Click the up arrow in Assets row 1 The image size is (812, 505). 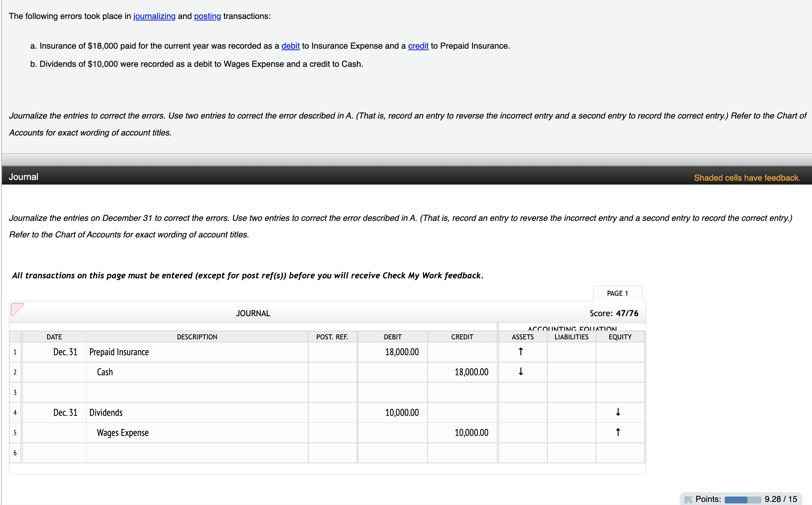click(x=521, y=351)
